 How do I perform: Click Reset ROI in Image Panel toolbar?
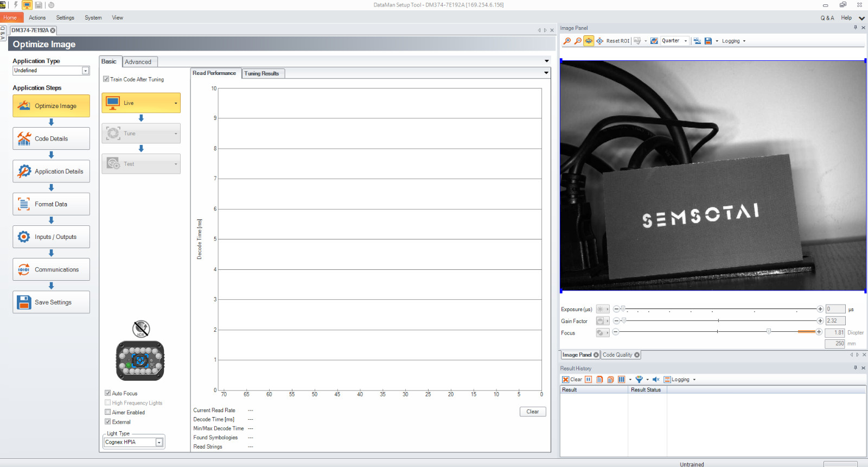(618, 41)
